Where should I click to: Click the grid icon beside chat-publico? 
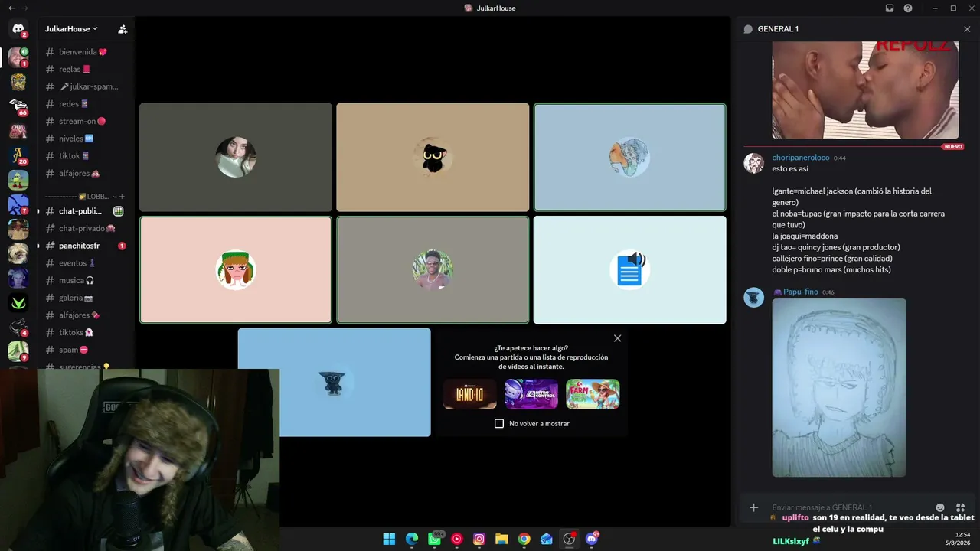tap(119, 211)
